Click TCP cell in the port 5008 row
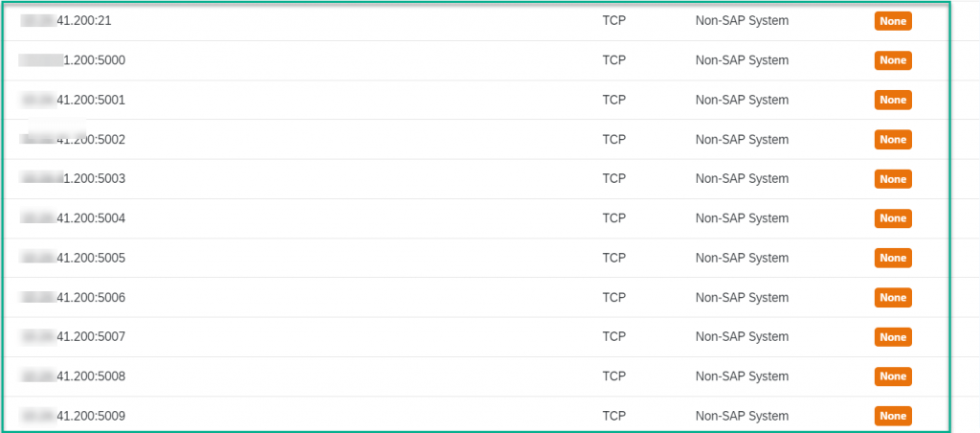 tap(613, 376)
